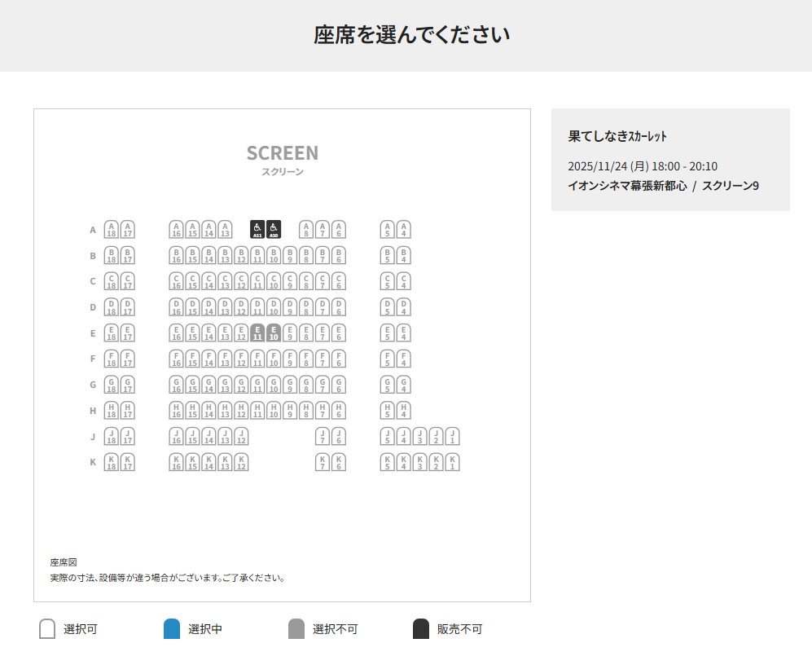This screenshot has height=665, width=812.
Task: Choose seat K1 in the back row
Action: click(x=452, y=463)
